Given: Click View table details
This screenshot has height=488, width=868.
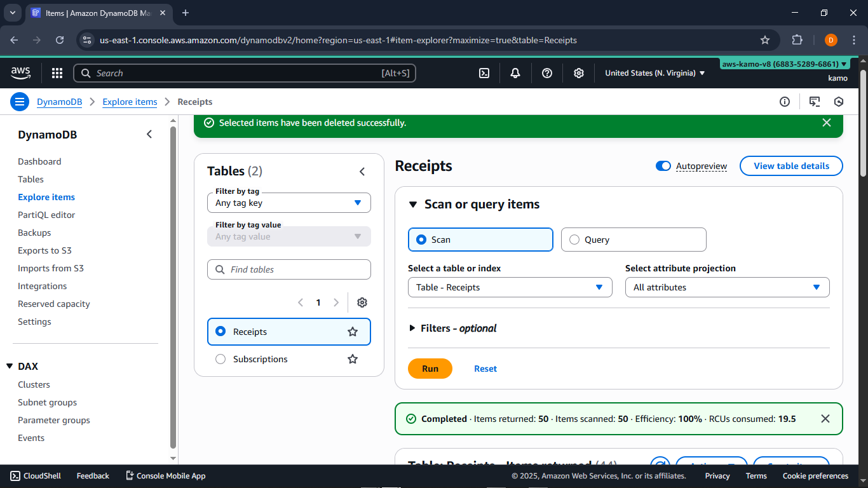Looking at the screenshot, I should coord(790,166).
